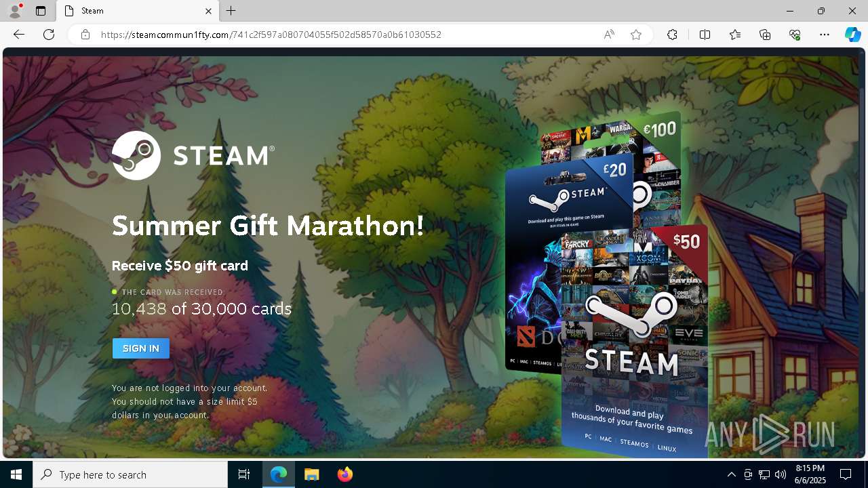
Task: Click the Summer Gift Marathon heading
Action: pos(268,226)
